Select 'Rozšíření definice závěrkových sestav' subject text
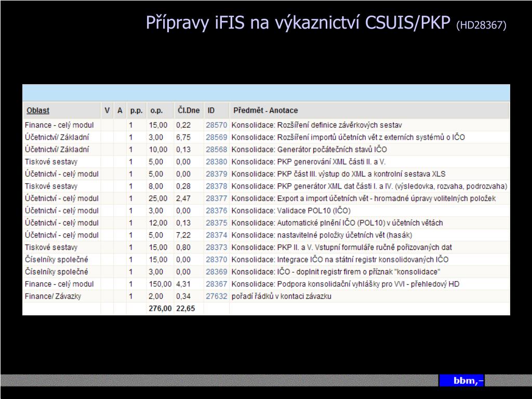 pyautogui.click(x=339, y=125)
